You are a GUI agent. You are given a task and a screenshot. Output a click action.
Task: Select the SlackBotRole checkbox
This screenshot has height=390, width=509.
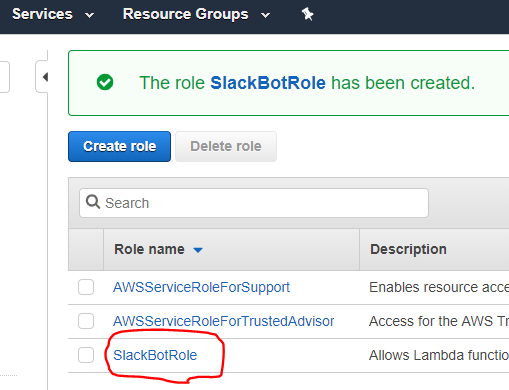tap(86, 355)
